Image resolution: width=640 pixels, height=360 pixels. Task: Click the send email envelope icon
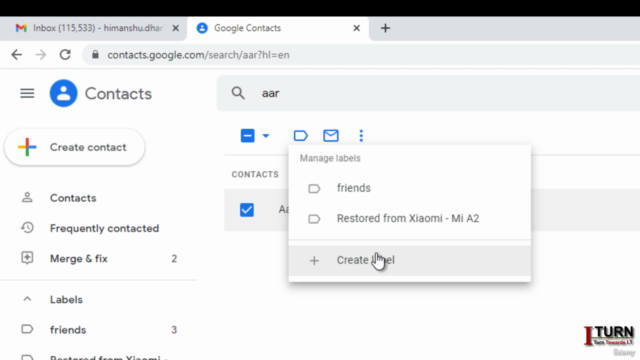tap(331, 136)
